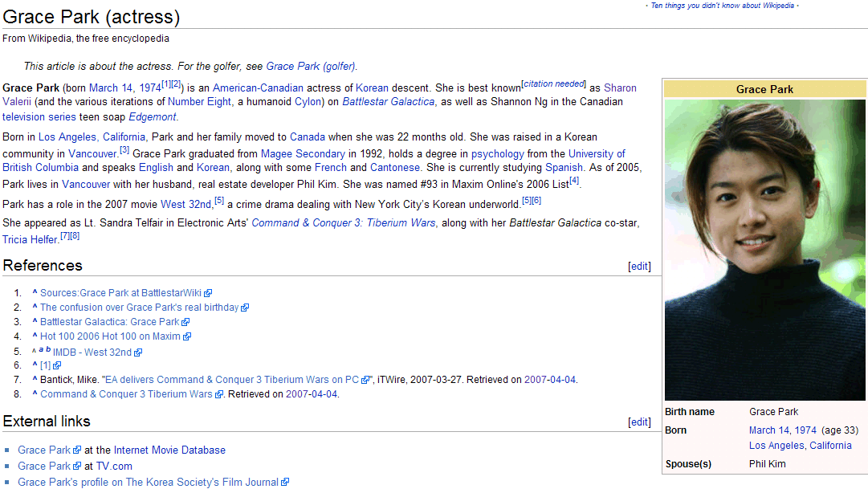Open the California link in Born paragraph

tap(124, 137)
